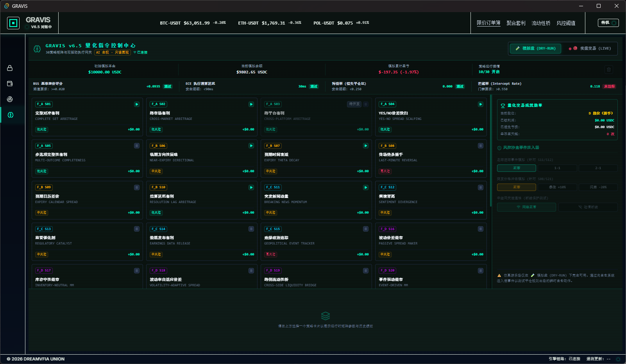The height and width of the screenshot is (364, 626).
Task: Click play icon on S06 Near-Expiry Directional card
Action: (251, 146)
